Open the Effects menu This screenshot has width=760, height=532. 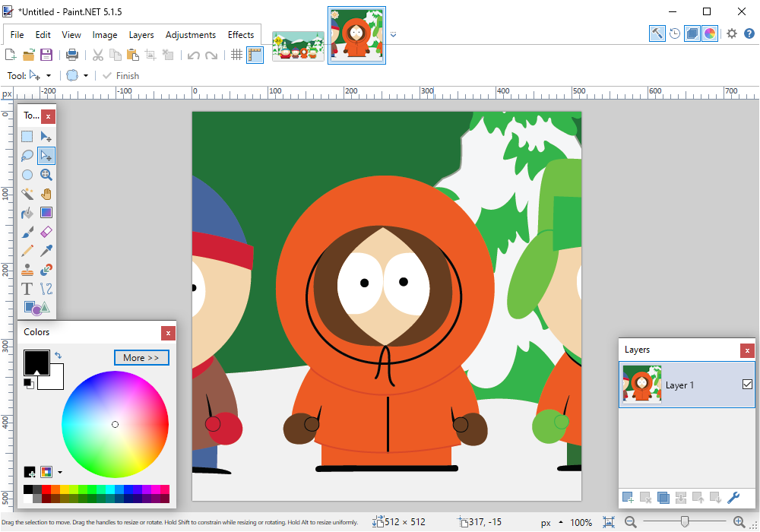coord(241,35)
